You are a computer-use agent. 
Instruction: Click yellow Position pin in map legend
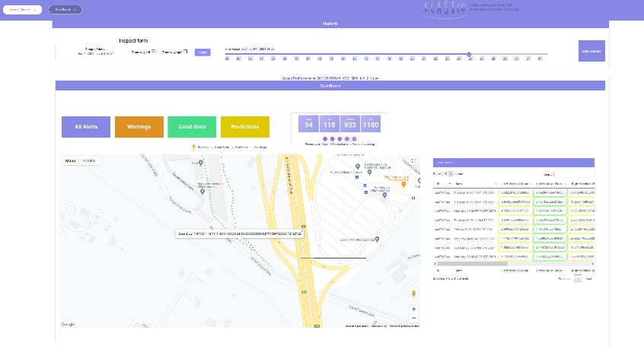pyautogui.click(x=193, y=147)
